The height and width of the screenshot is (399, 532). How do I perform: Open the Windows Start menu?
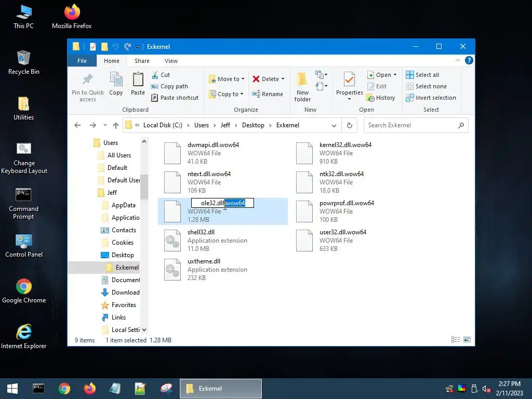tap(12, 389)
